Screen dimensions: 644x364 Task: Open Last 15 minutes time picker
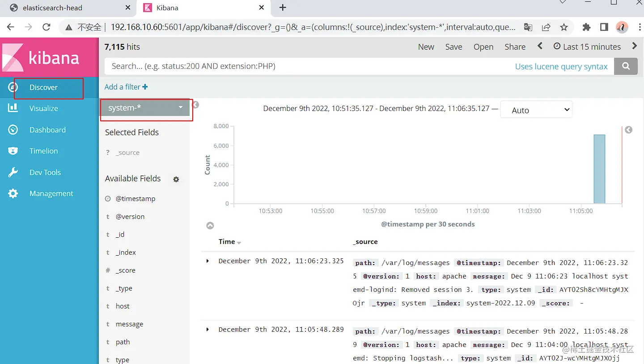tap(587, 47)
